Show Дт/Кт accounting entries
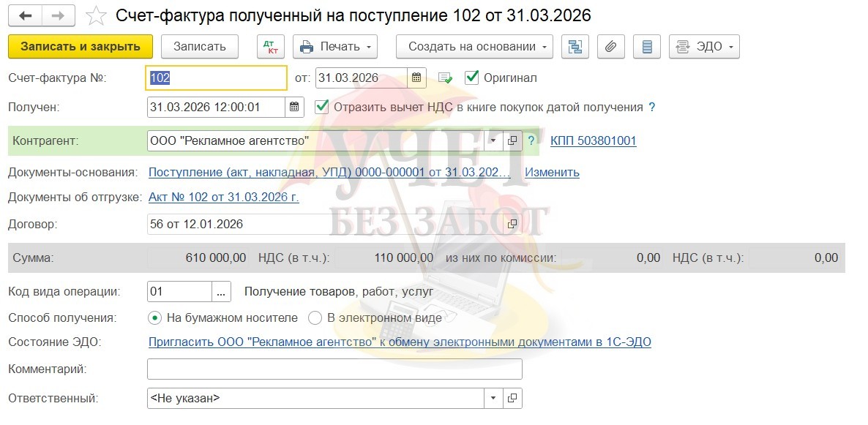 [271, 47]
